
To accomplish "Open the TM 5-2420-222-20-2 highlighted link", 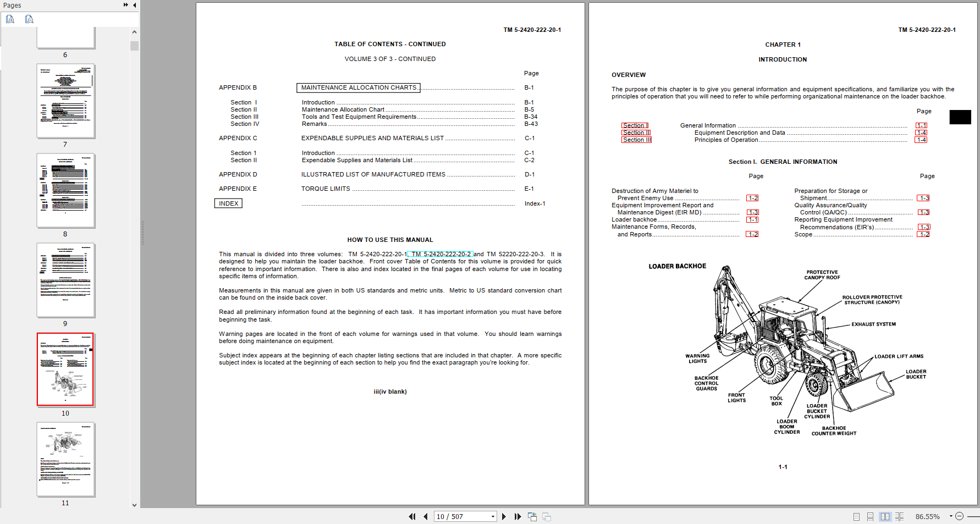I will 439,253.
